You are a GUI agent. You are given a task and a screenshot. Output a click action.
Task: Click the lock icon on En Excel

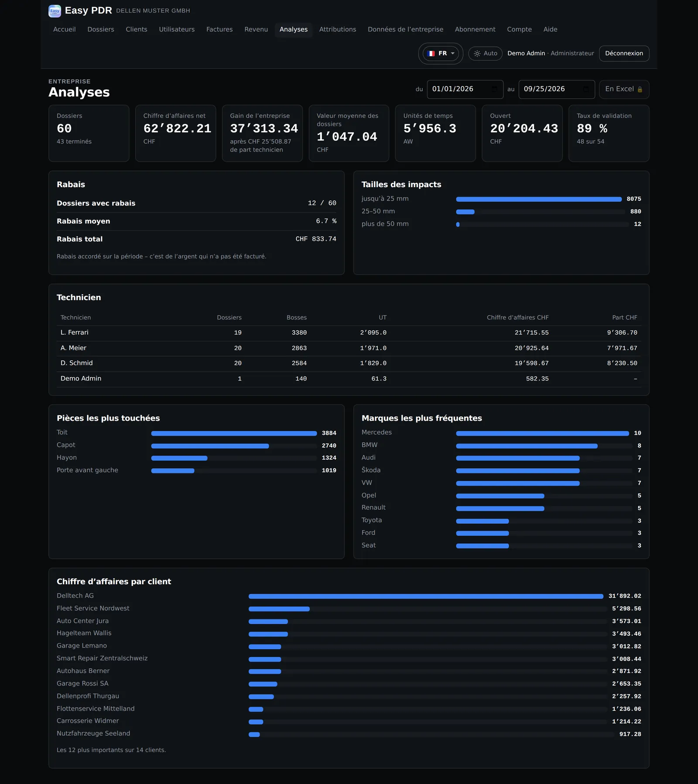(640, 89)
